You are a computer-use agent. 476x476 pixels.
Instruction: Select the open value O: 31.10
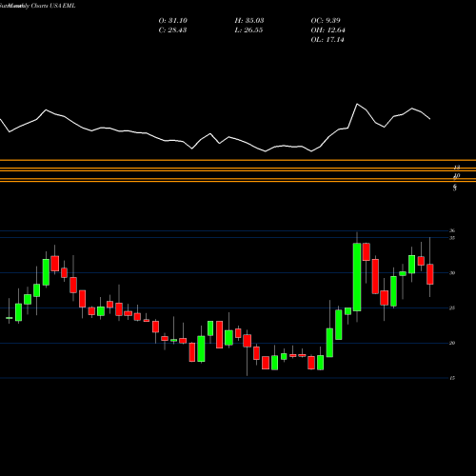[x=173, y=21]
